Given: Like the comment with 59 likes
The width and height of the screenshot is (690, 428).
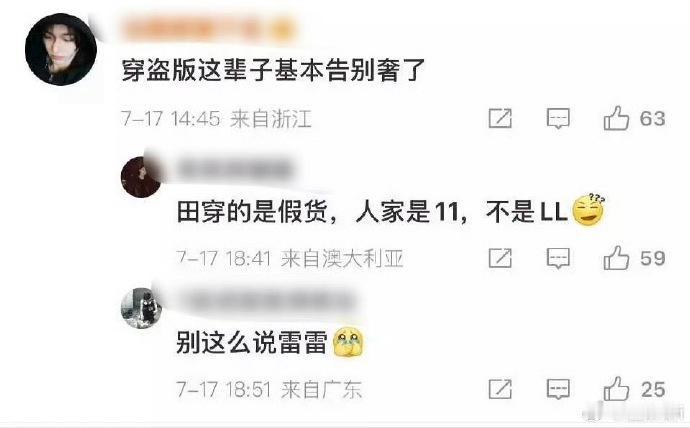Looking at the screenshot, I should (x=616, y=258).
